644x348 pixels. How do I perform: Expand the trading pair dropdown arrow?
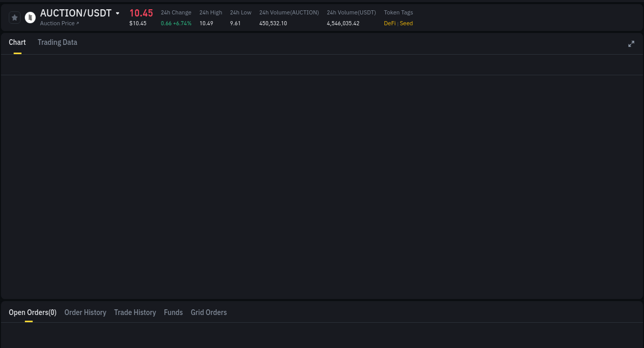click(117, 13)
